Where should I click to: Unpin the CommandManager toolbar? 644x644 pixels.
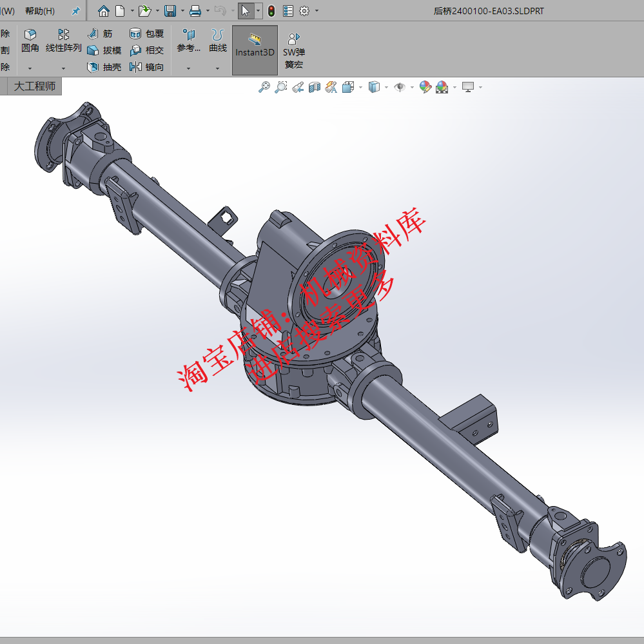pos(75,10)
